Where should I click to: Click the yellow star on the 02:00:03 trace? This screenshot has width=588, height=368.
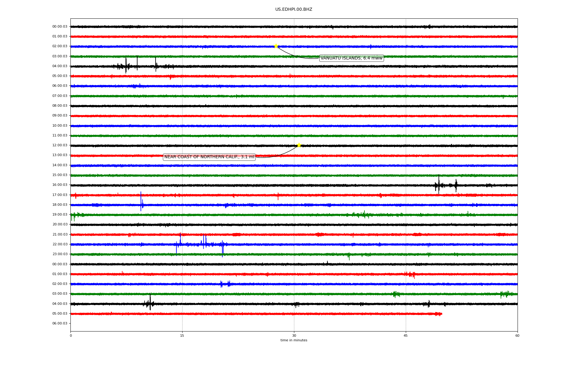point(276,46)
